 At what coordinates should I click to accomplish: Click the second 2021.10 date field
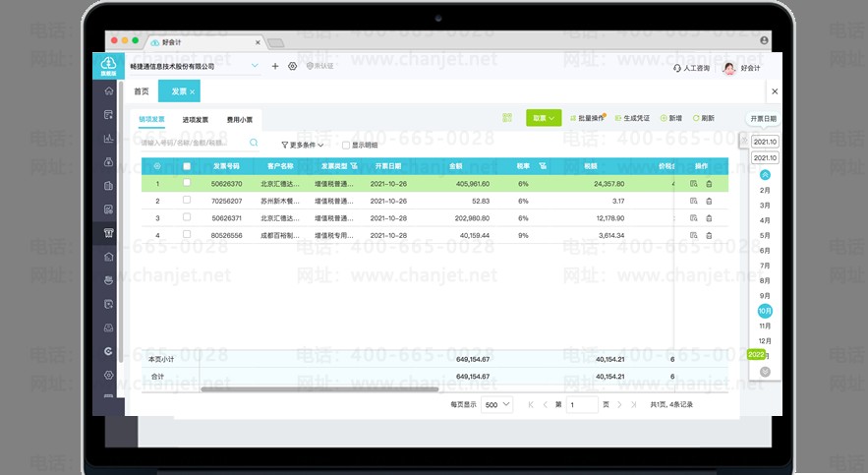(x=765, y=157)
